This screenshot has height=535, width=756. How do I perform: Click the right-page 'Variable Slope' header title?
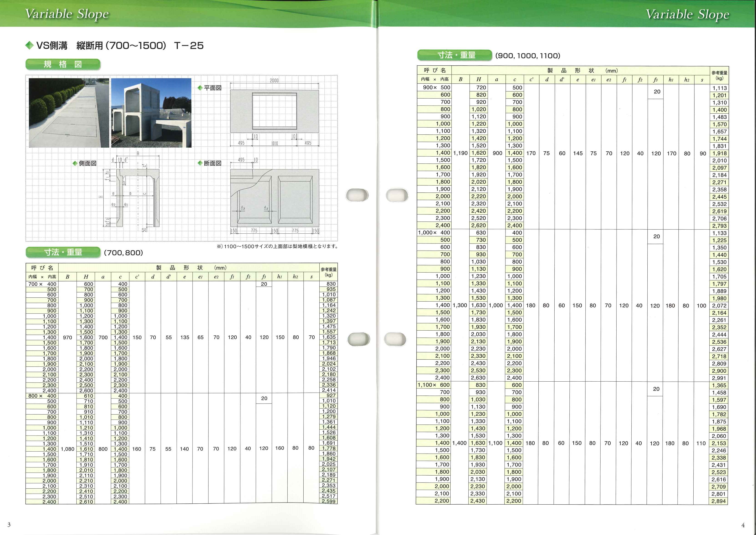pyautogui.click(x=687, y=14)
